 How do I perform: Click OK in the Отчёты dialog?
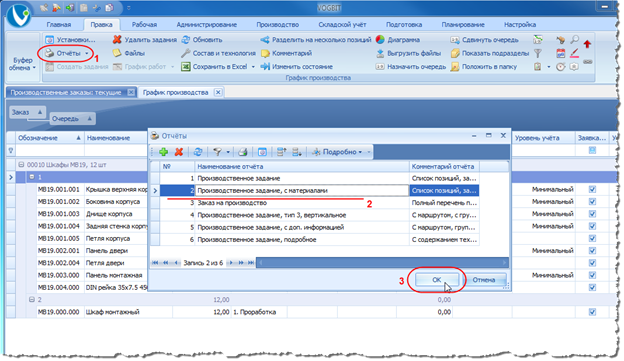point(437,280)
